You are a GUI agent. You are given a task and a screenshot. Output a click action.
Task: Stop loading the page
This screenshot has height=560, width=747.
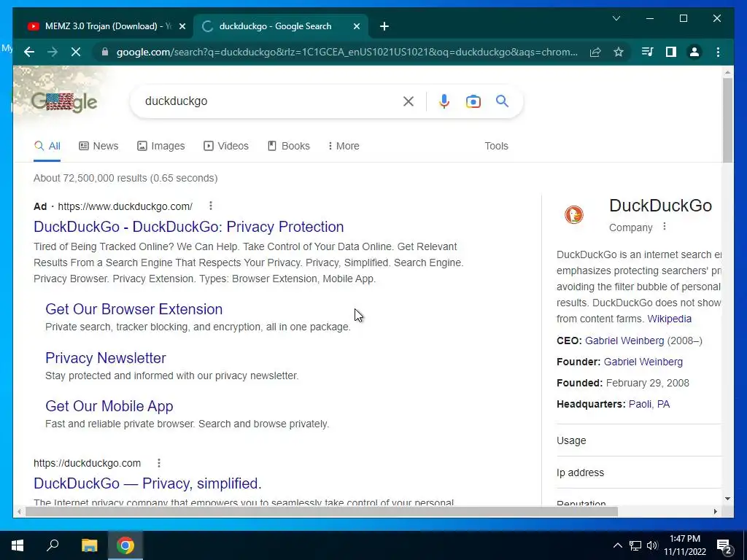(x=76, y=52)
